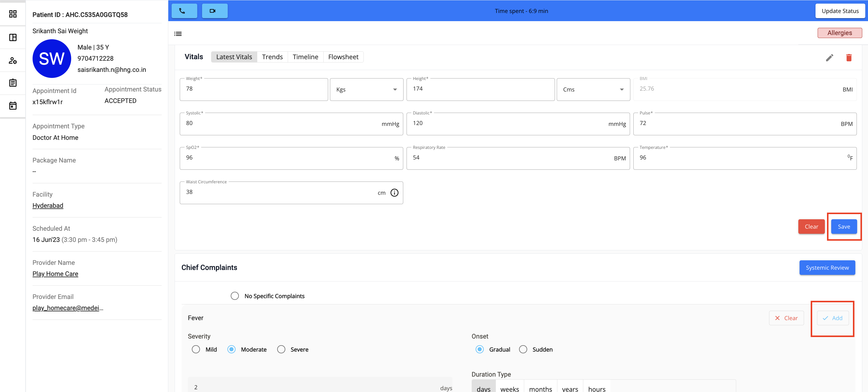
Task: Start video call using camera icon
Action: pyautogui.click(x=214, y=11)
